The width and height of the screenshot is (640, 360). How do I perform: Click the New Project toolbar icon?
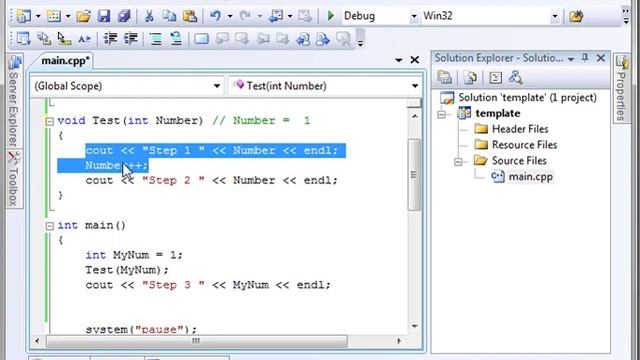pyautogui.click(x=24, y=16)
